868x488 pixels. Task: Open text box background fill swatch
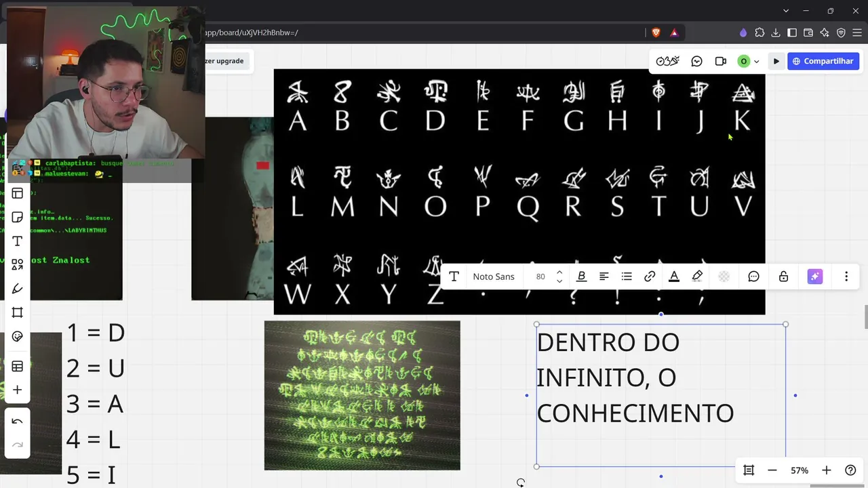724,277
